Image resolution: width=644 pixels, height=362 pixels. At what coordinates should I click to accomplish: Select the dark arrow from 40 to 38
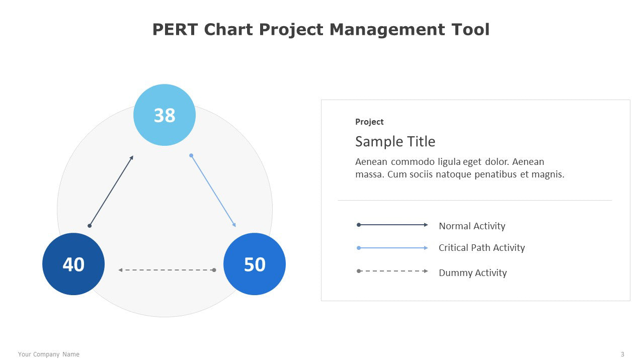(111, 191)
